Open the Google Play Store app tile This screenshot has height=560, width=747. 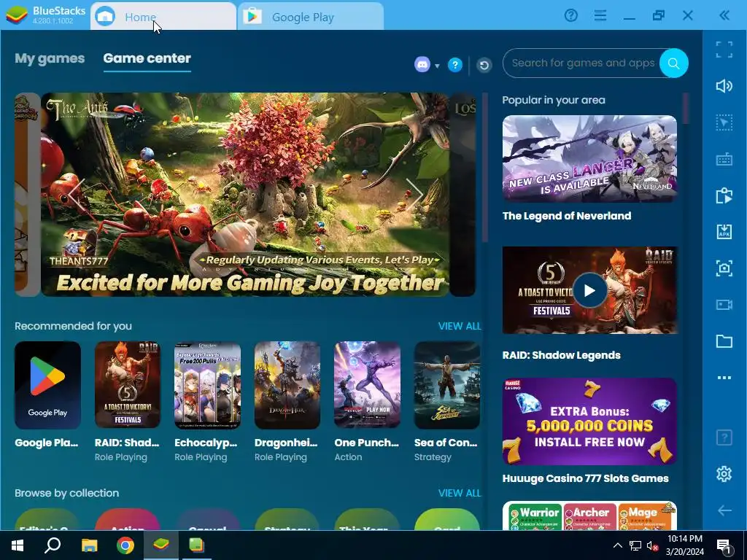tap(47, 385)
